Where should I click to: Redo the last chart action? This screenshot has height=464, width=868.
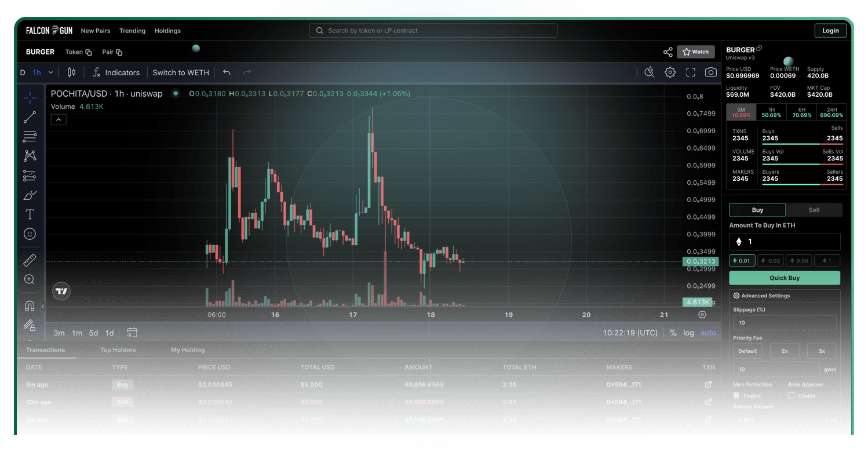247,72
